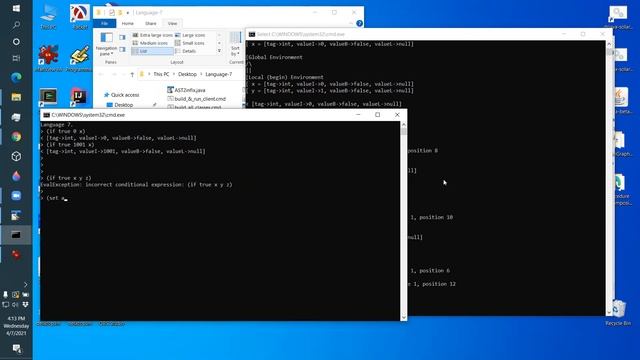Open the Share ribbon tab

click(151, 24)
